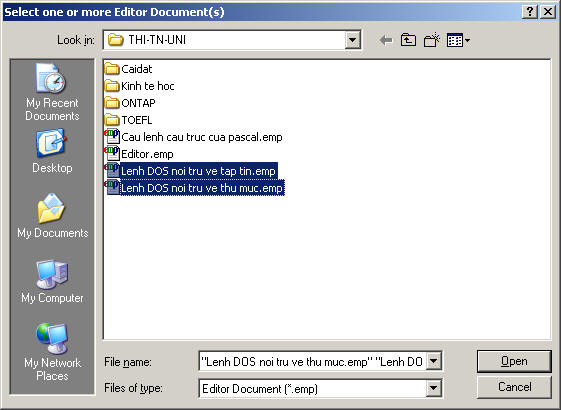
Task: Select the Kinh te hoc folder
Action: 140,86
